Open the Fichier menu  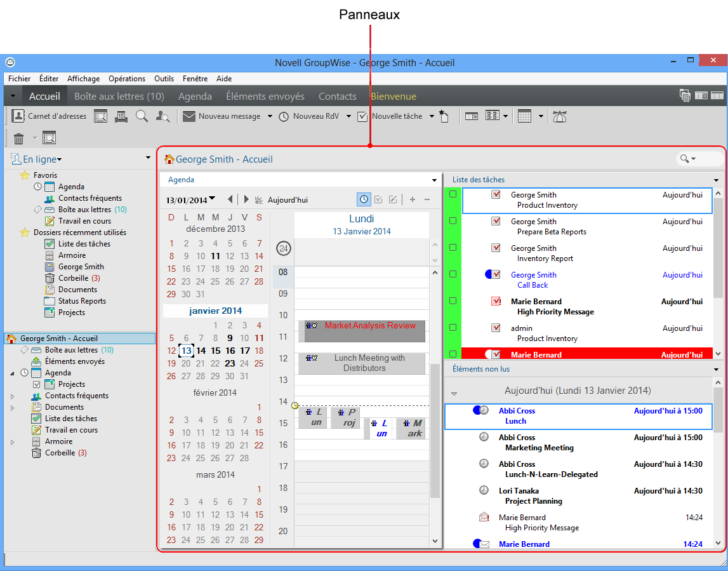point(20,79)
